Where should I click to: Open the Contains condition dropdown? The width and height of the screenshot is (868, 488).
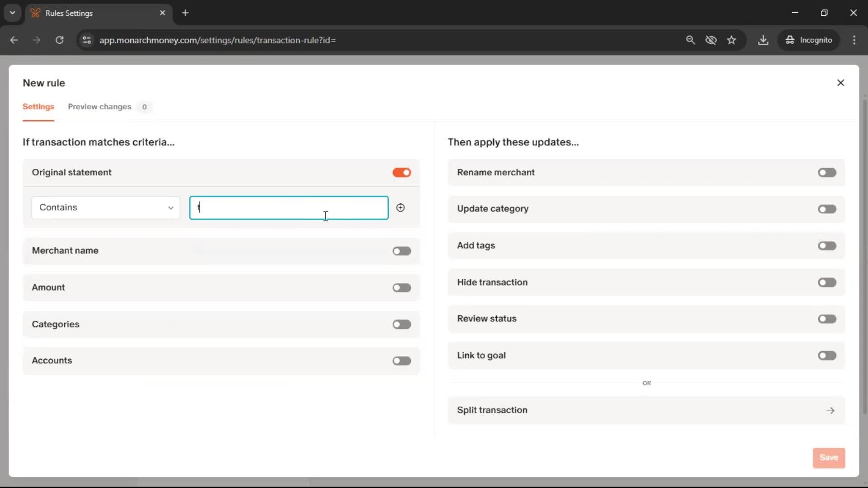coord(105,207)
